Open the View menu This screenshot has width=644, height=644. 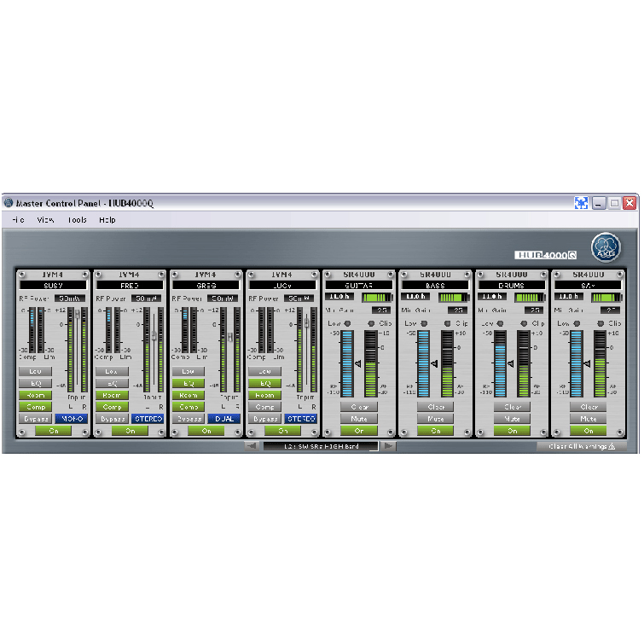pyautogui.click(x=45, y=220)
